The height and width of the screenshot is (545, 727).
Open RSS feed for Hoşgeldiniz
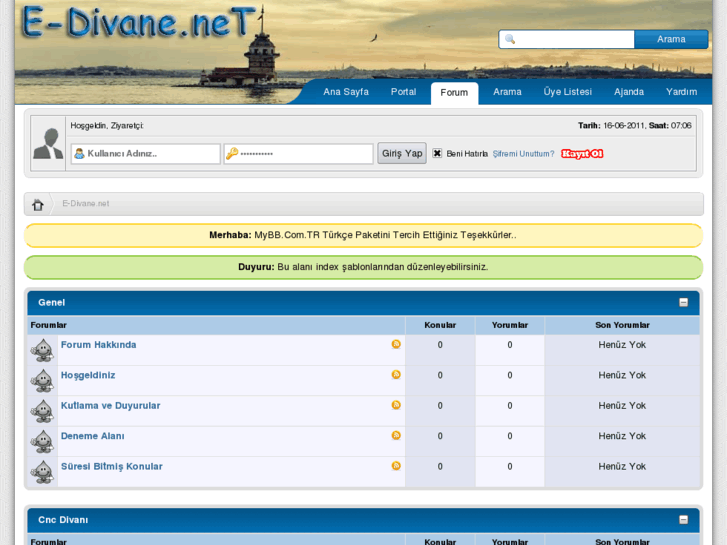click(x=396, y=374)
